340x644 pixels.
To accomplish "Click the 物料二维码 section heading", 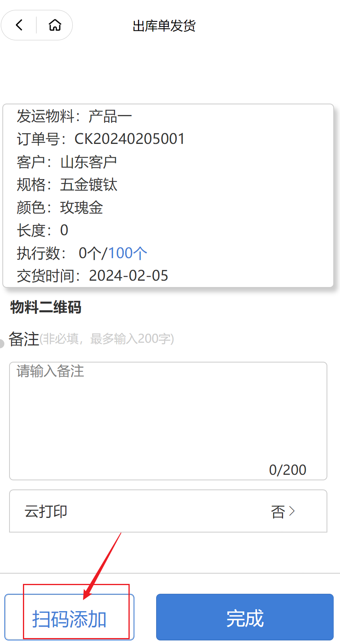I will [46, 307].
